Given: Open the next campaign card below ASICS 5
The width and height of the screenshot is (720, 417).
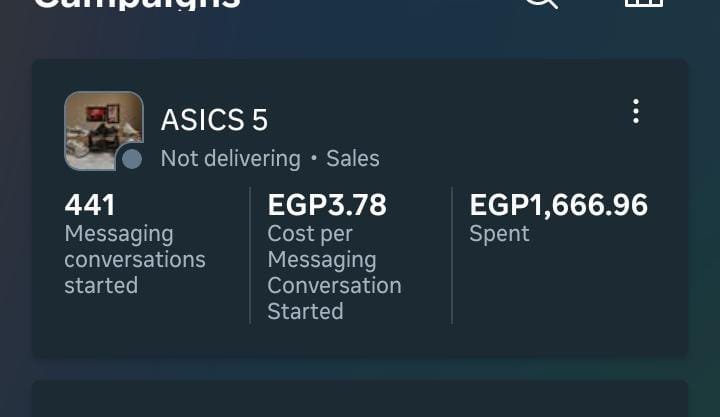Looking at the screenshot, I should coord(360,398).
